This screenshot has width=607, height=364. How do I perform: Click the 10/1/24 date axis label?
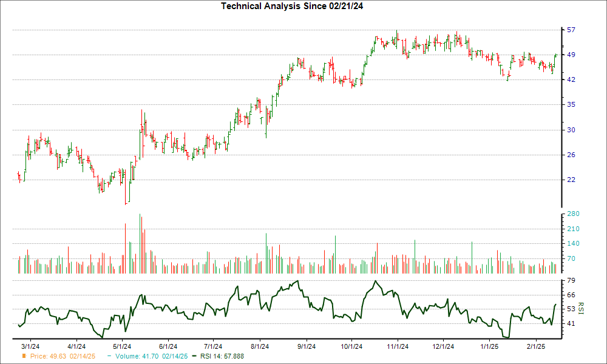point(351,346)
